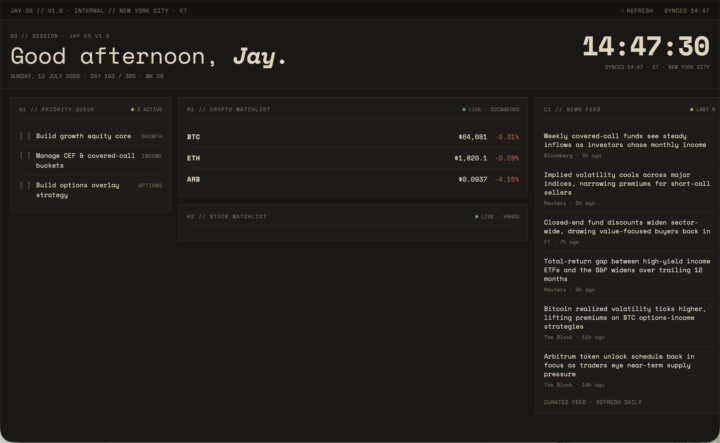Click the 3 ACTIVE status indicator
Image resolution: width=720 pixels, height=443 pixels.
click(x=146, y=110)
